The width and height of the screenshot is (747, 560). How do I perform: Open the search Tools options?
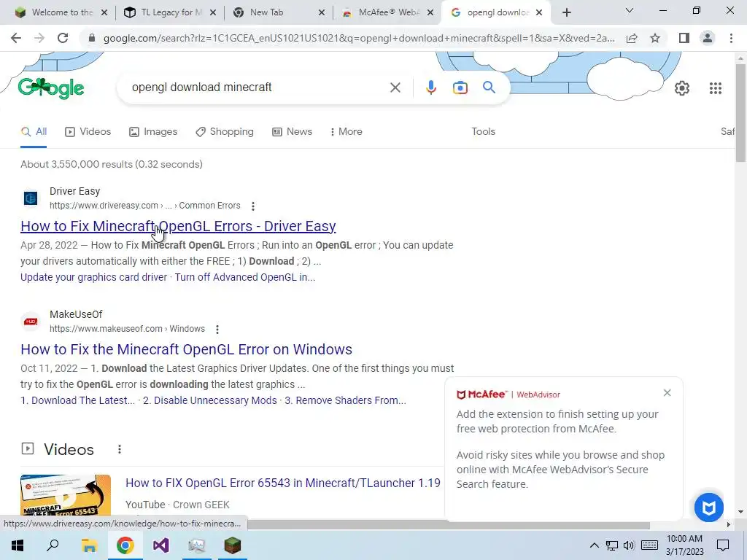[483, 132]
